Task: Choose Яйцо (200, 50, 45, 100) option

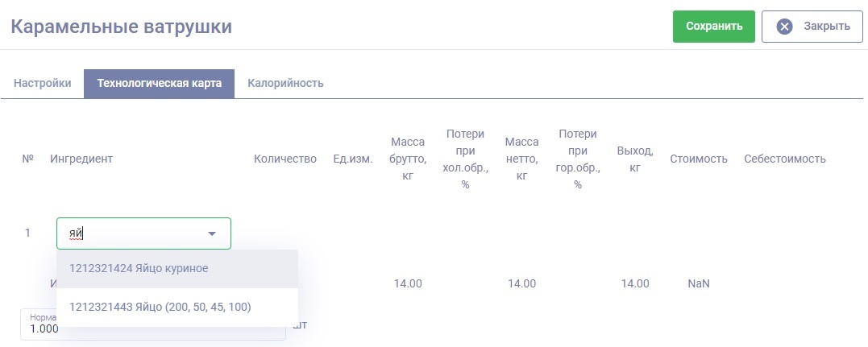Action: tap(160, 307)
